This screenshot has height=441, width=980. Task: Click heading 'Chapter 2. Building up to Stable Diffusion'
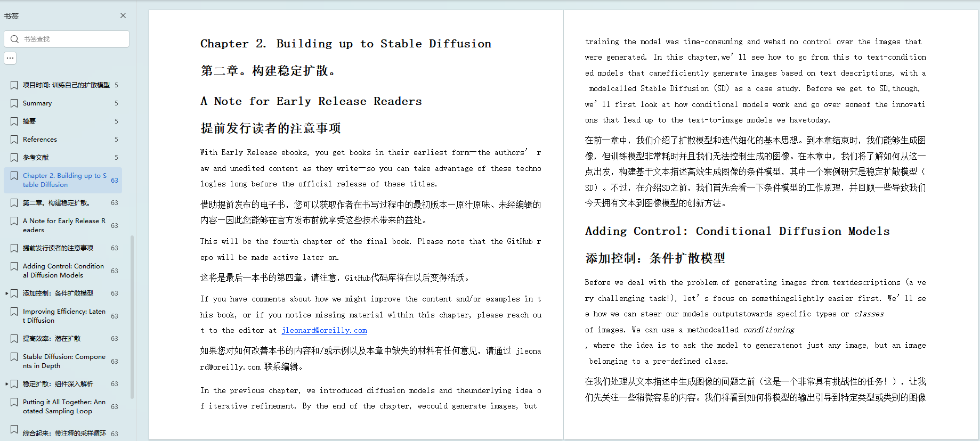pyautogui.click(x=346, y=44)
